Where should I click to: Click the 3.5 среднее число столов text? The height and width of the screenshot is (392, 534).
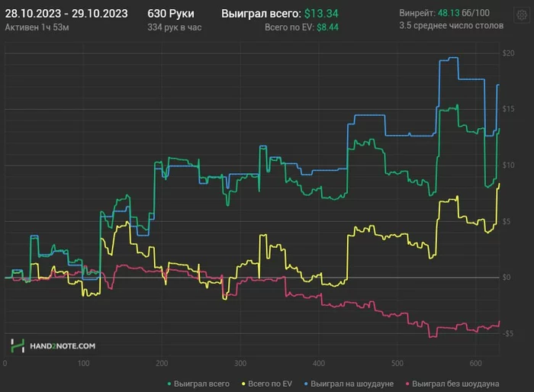451,26
